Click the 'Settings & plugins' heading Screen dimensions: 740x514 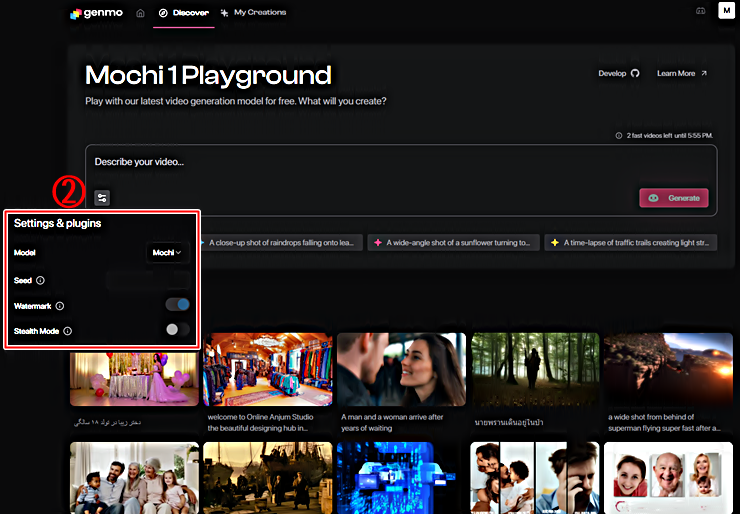pyautogui.click(x=58, y=223)
